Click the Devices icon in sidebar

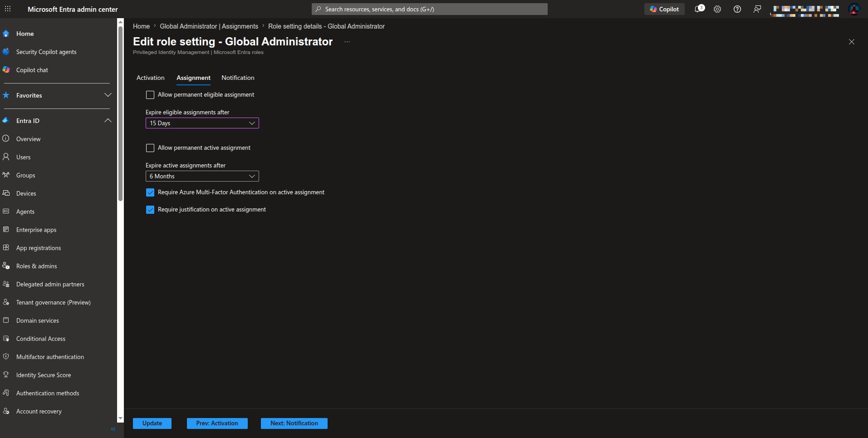(x=6, y=193)
